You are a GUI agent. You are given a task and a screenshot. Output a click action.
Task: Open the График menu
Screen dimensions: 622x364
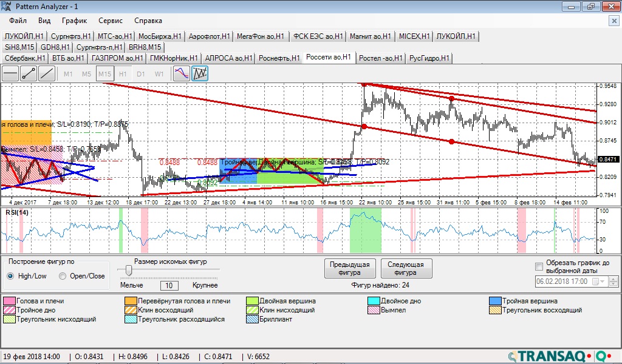74,21
